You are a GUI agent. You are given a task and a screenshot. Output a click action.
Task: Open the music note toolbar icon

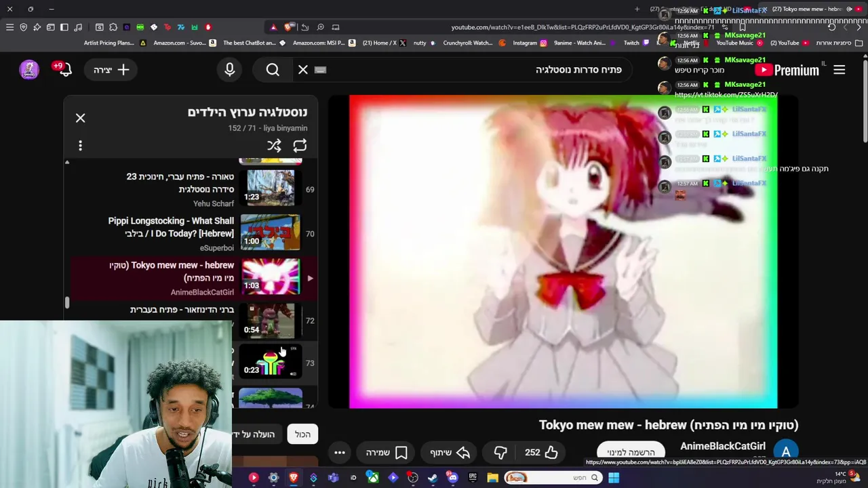pos(77,27)
